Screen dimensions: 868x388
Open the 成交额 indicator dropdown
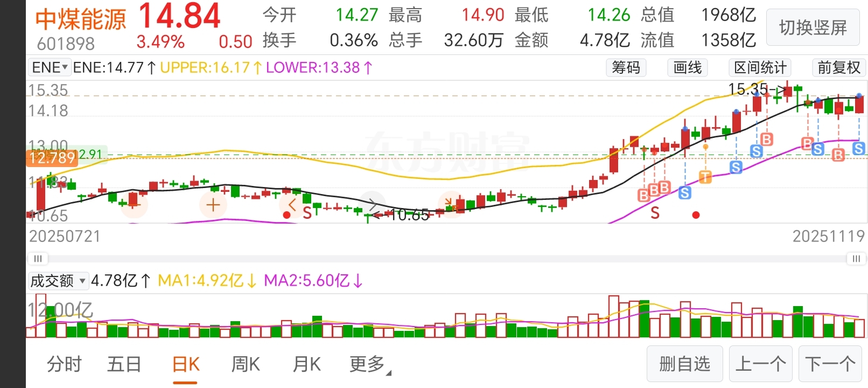click(58, 281)
